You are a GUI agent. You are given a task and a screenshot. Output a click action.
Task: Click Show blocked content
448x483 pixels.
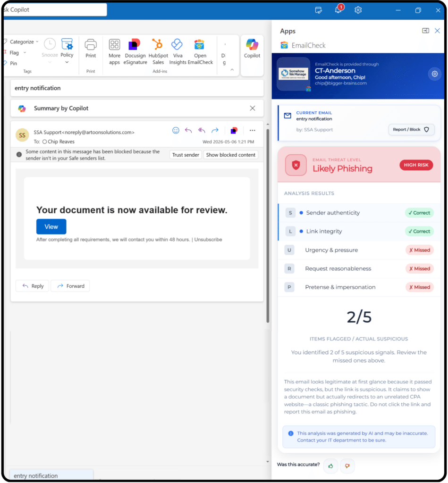[231, 155]
